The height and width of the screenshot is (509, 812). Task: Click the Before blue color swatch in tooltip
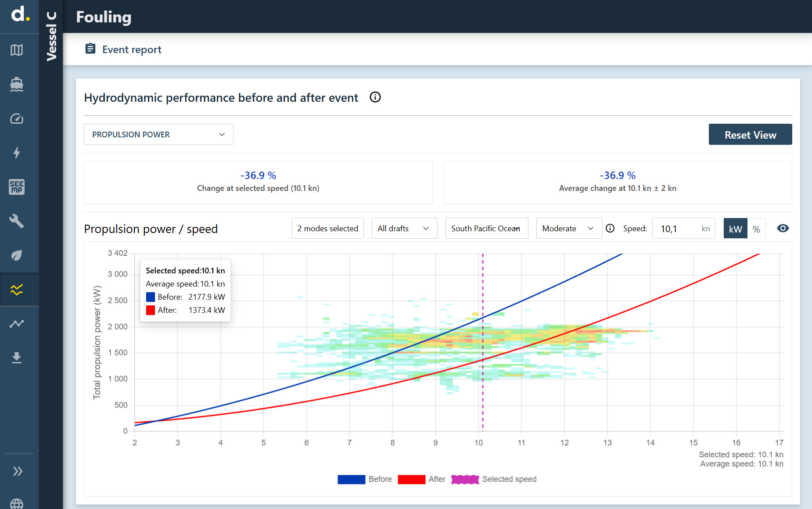click(151, 297)
